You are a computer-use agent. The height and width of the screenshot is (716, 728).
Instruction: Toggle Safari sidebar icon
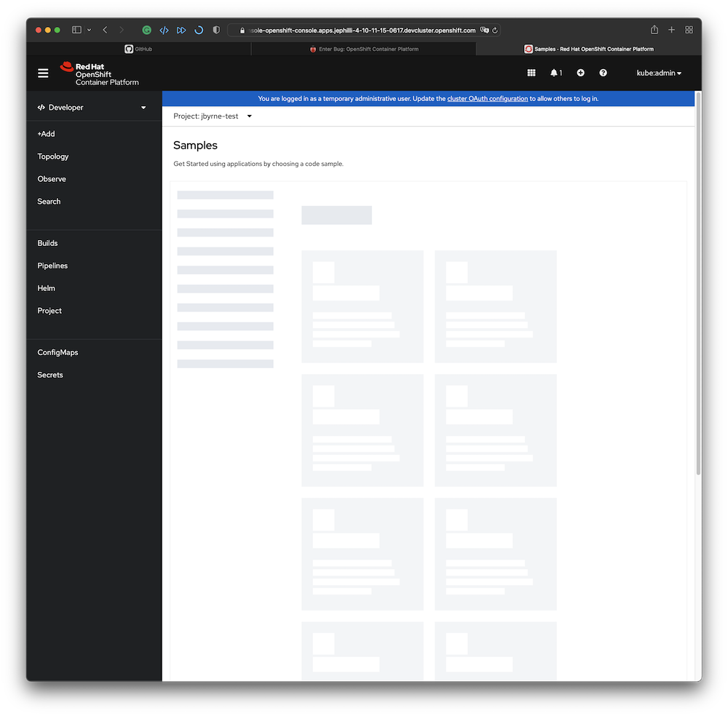76,30
